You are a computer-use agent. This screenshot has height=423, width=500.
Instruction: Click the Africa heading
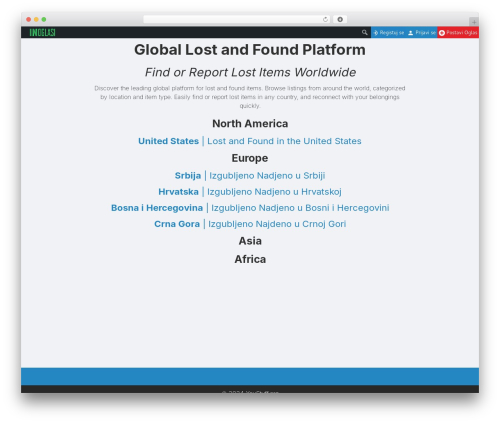250,259
